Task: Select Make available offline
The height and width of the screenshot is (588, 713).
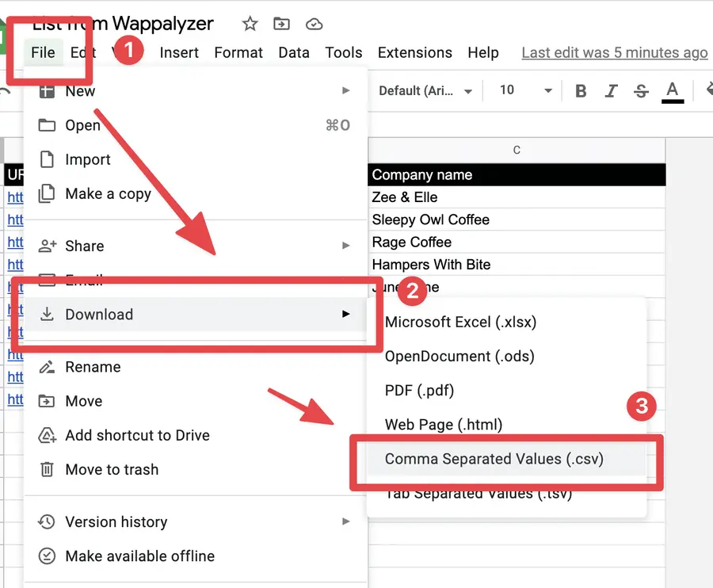Action: pyautogui.click(x=196, y=556)
